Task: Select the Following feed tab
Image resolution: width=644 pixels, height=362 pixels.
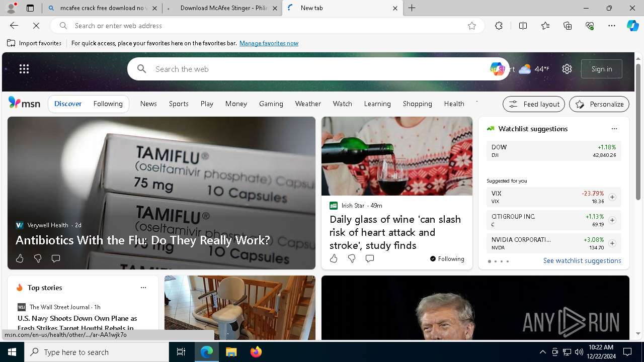Action: pyautogui.click(x=108, y=104)
